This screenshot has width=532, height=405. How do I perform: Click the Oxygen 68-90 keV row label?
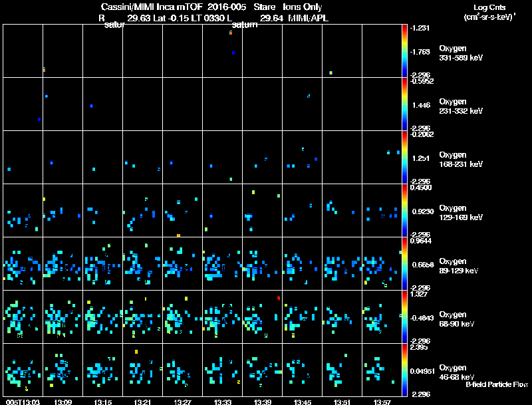[456, 319]
